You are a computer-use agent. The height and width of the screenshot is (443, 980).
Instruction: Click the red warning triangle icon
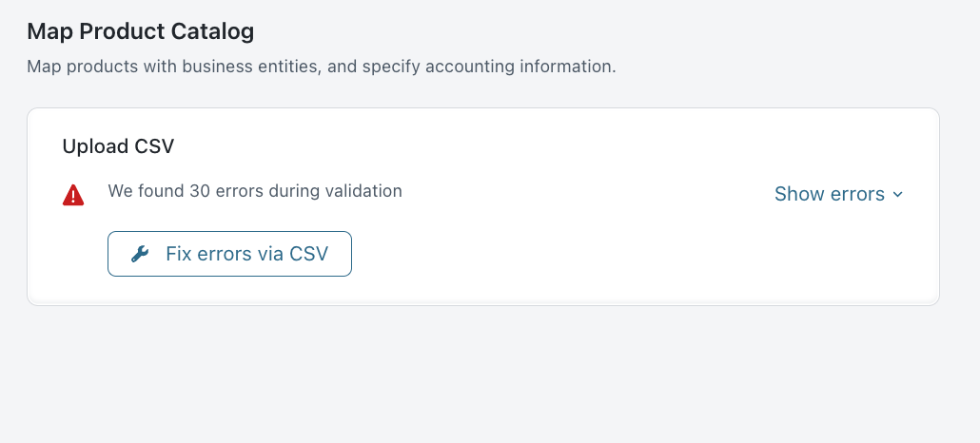73,195
